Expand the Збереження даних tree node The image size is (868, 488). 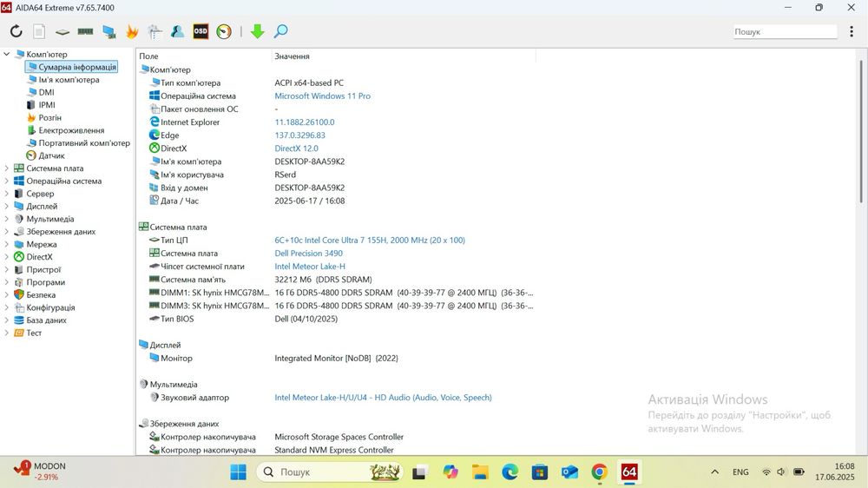pyautogui.click(x=7, y=232)
